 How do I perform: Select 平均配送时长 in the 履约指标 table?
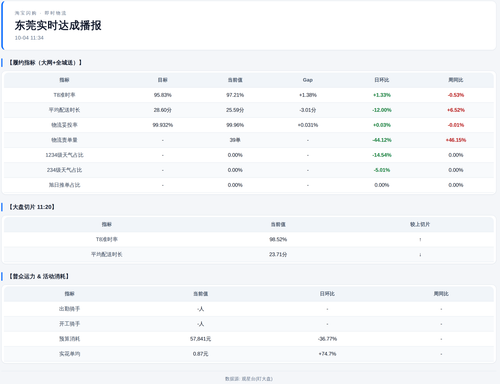(64, 110)
